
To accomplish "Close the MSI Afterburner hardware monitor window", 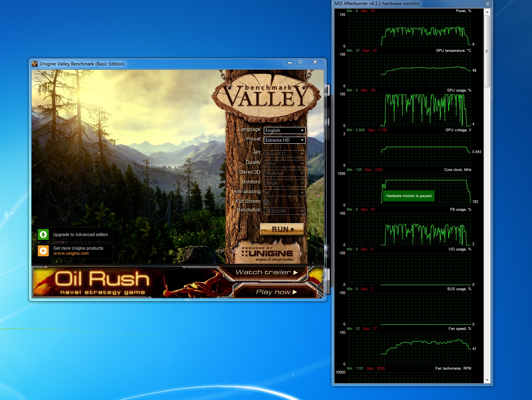I will click(488, 4).
